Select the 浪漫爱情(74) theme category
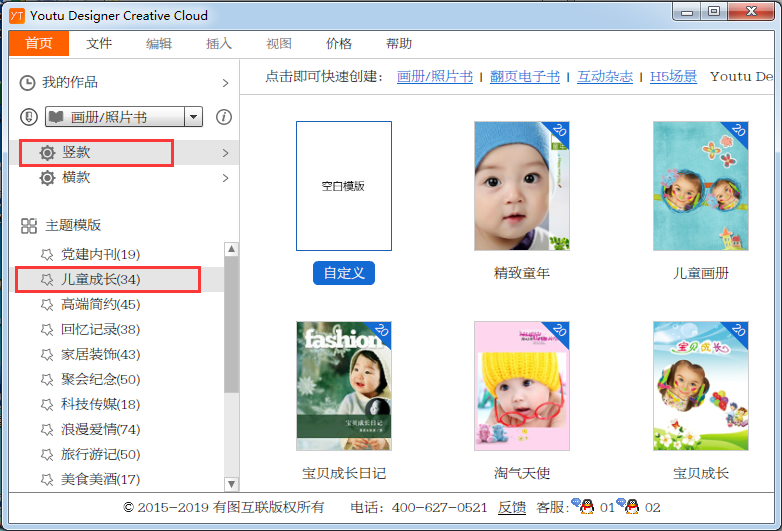Screen dimensions: 782x531 [100, 429]
